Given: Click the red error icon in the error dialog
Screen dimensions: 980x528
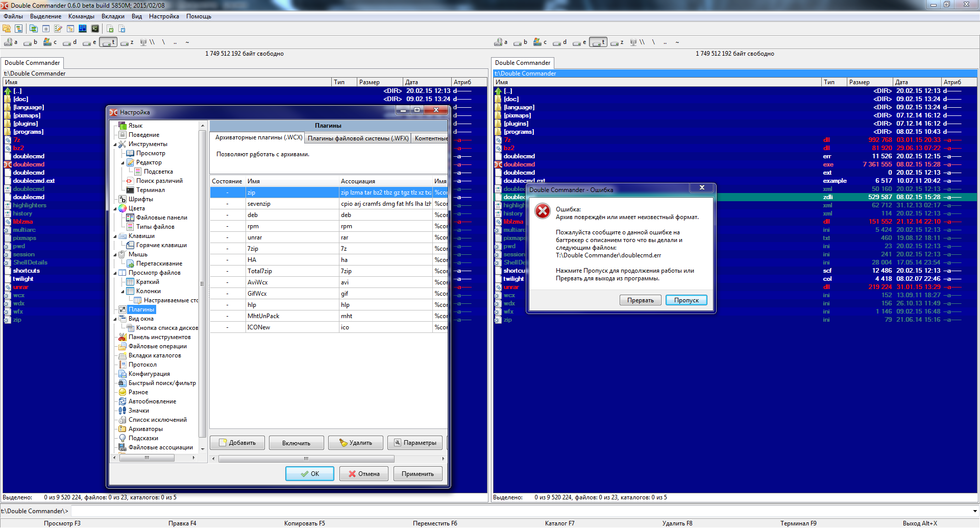Looking at the screenshot, I should [543, 211].
